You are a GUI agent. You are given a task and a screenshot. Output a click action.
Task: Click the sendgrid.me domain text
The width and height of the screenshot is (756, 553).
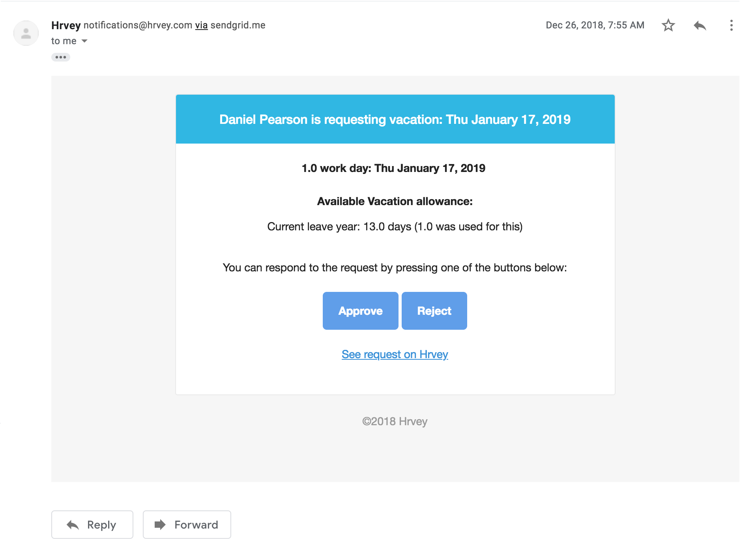(x=238, y=25)
